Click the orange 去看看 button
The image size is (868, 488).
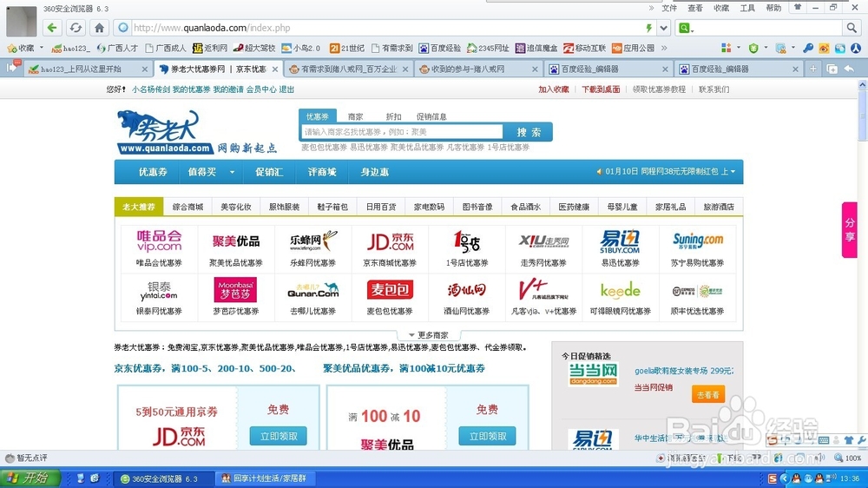tap(708, 394)
